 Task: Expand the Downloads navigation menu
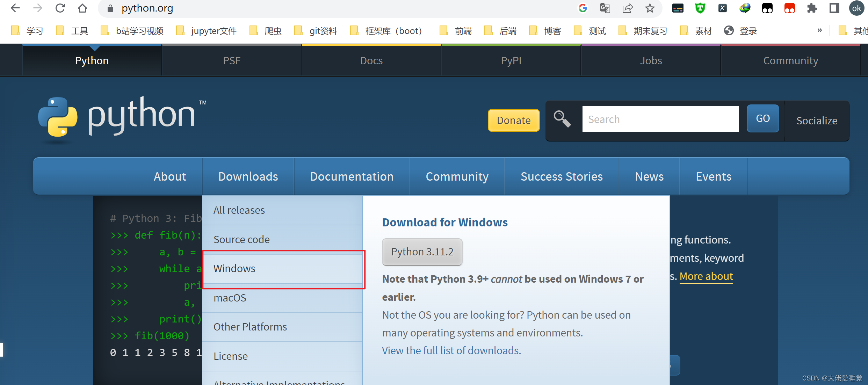248,176
